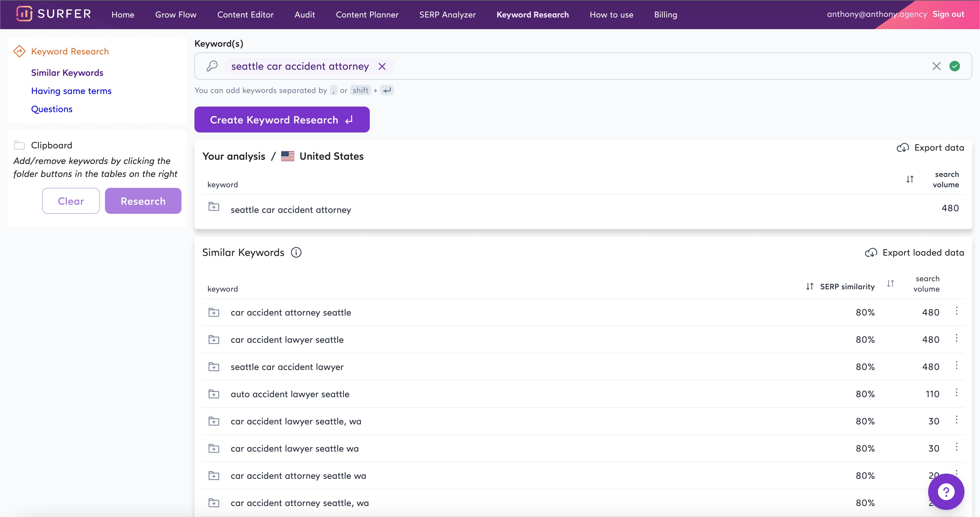Toggle clipboard folder for 'seattle car accident attorney' analysis row

point(214,207)
